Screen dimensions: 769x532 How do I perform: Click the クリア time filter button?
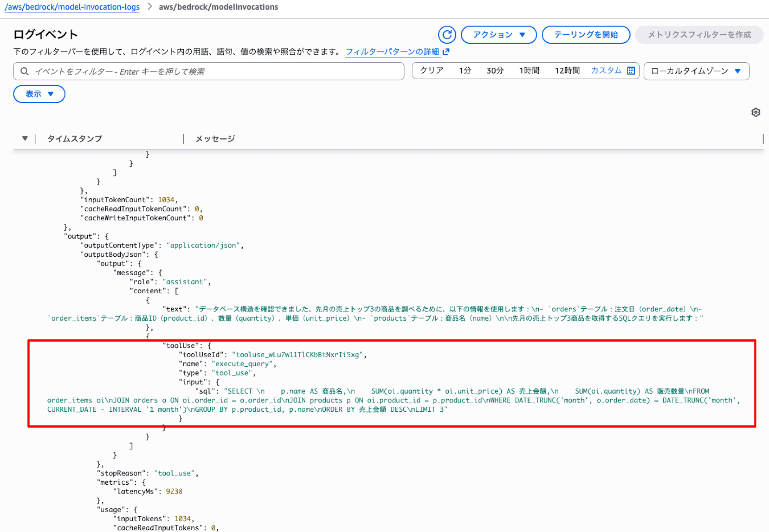pos(431,71)
